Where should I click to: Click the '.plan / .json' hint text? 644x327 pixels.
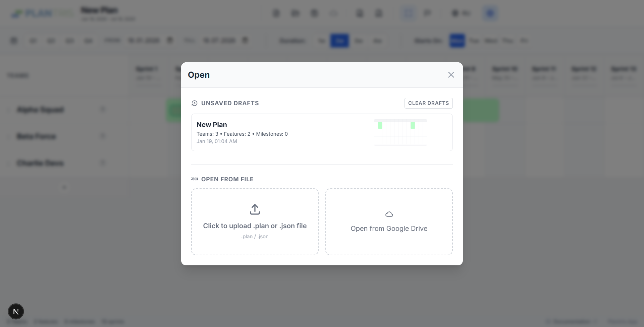point(255,237)
